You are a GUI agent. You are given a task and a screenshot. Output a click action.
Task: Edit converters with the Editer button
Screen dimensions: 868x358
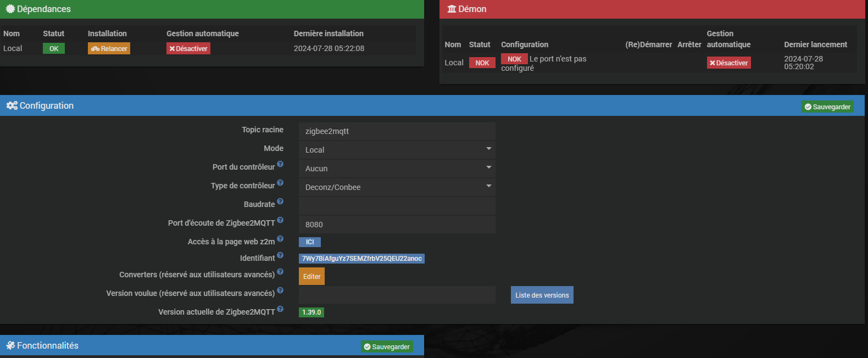[311, 276]
